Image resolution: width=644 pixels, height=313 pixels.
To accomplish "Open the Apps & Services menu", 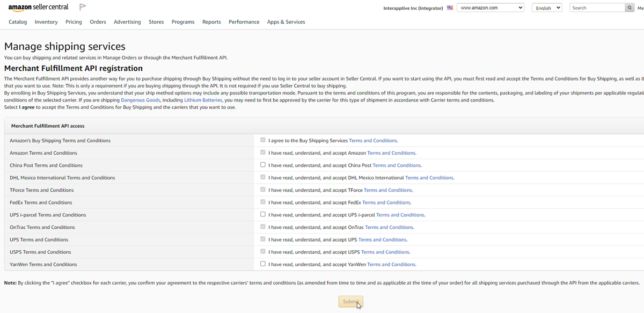I will point(286,22).
